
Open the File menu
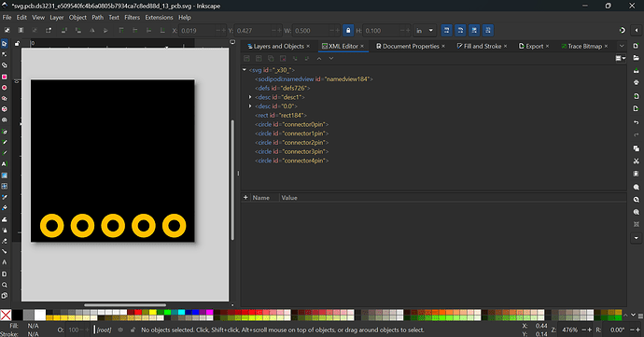tap(7, 17)
